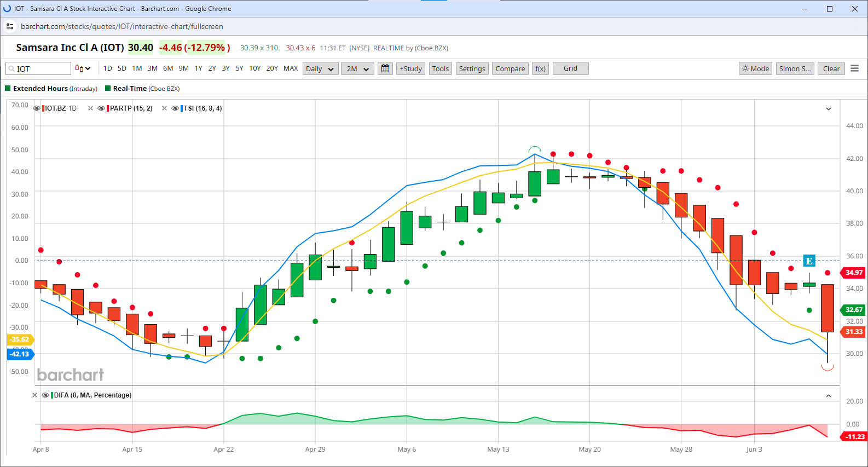Click the TSI (16, 8, 4) study label
The height and width of the screenshot is (467, 868).
(x=203, y=108)
